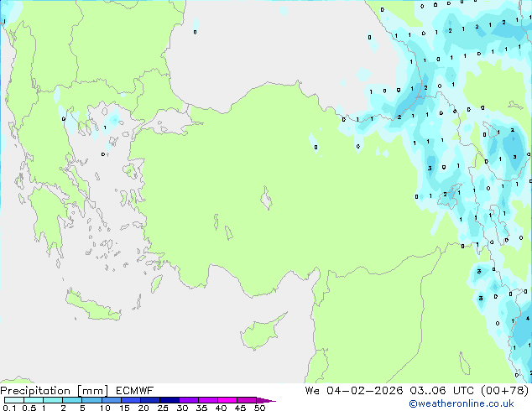This screenshot has width=532, height=411.
Task: Click the '[mm]' unit label
Action: (x=93, y=391)
